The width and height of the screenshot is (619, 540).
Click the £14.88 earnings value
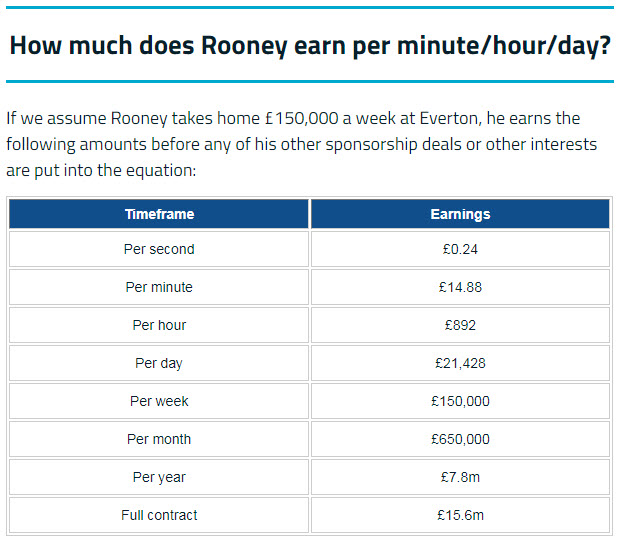[460, 287]
